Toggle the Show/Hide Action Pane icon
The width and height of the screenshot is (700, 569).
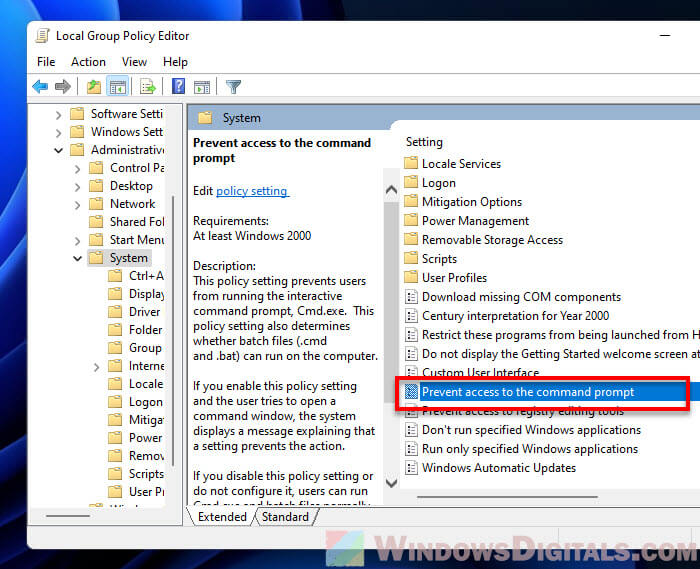tap(201, 87)
